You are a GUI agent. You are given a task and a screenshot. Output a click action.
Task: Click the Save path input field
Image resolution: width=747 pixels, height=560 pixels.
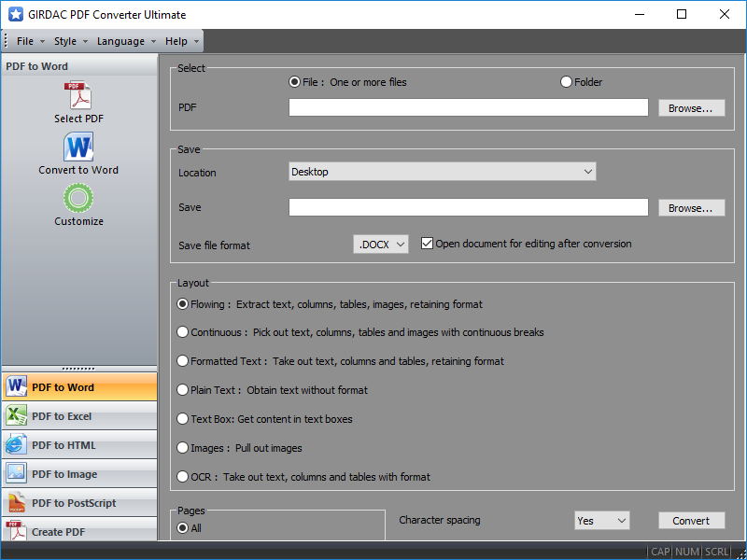tap(469, 207)
